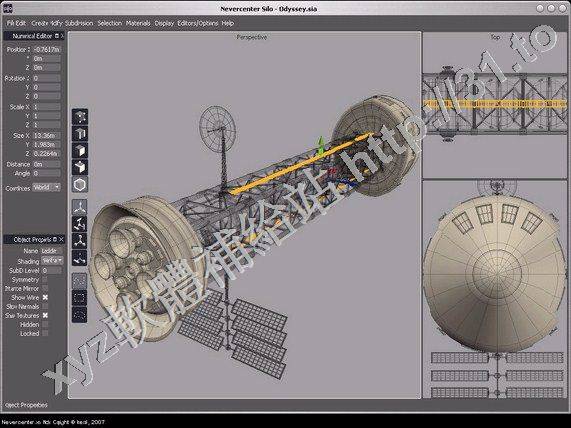This screenshot has height=428, width=571.
Task: Click the Scale Y value field
Action: coord(46,116)
